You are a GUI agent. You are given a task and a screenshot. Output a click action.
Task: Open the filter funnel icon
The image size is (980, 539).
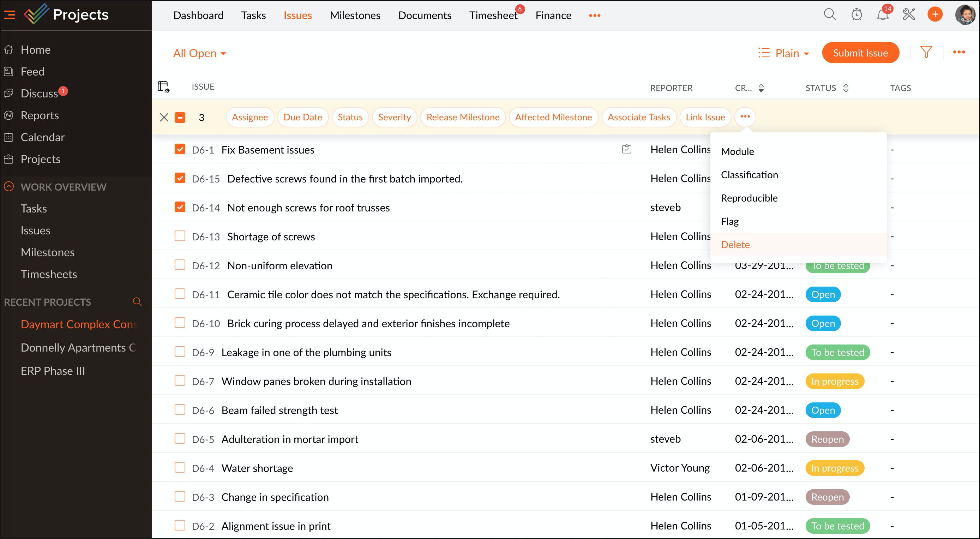coord(926,52)
